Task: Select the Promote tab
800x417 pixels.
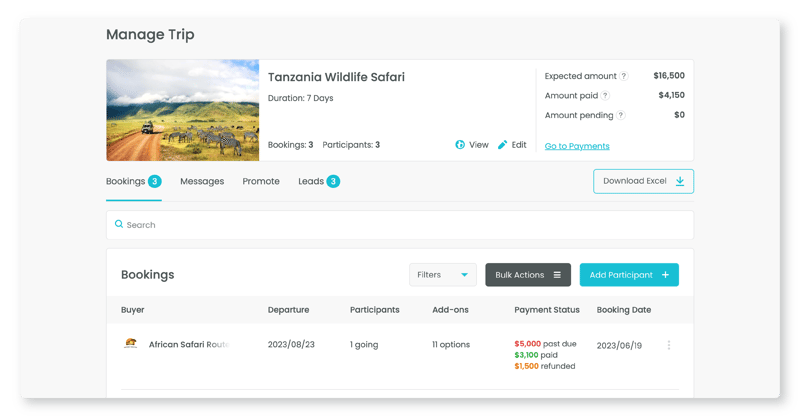Action: click(261, 181)
